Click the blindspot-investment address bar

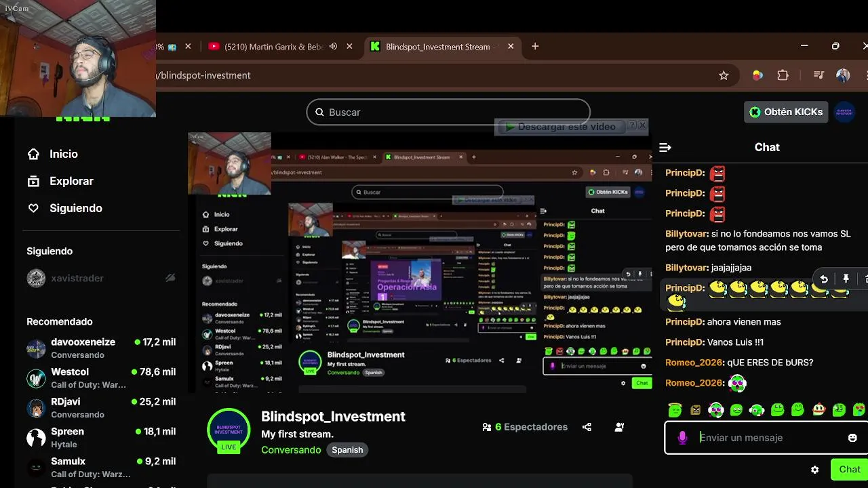[x=434, y=75]
